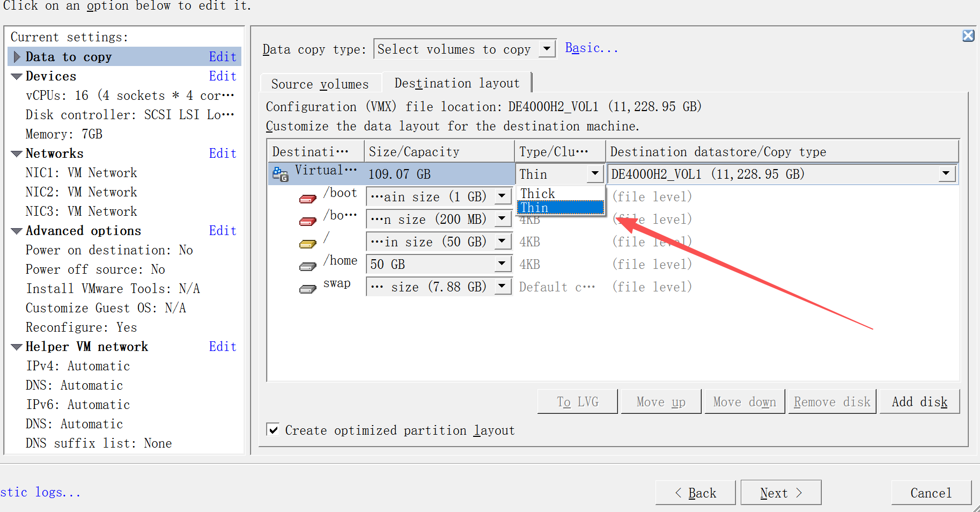Open the destination datastore DE4000H2_VOL1 dropdown
The height and width of the screenshot is (512, 980).
click(946, 174)
